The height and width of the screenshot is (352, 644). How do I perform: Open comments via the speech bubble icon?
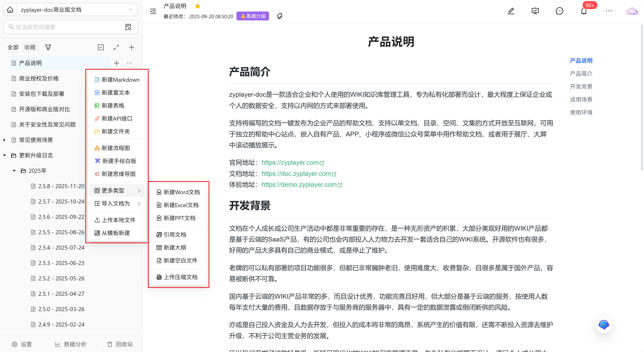click(559, 11)
